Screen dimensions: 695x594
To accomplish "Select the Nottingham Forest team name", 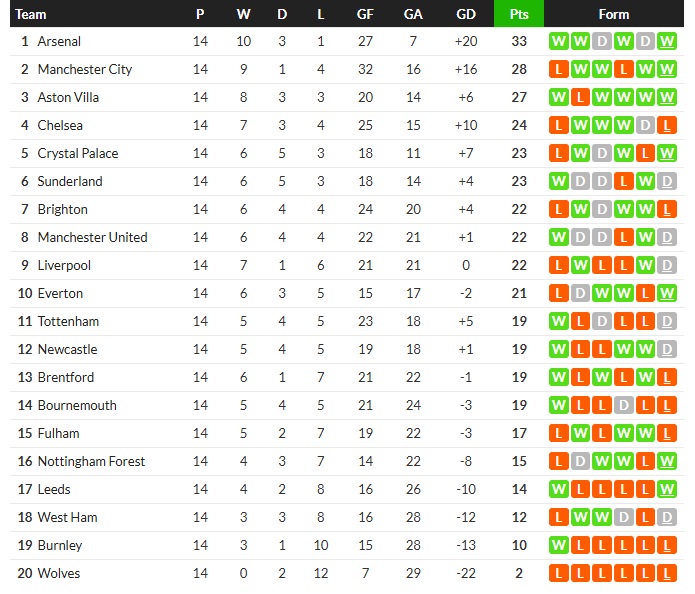I will (x=91, y=462).
